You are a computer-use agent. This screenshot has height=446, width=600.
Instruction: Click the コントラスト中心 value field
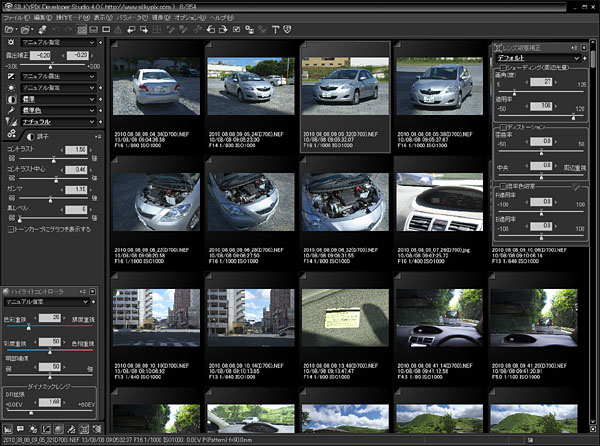(76, 169)
